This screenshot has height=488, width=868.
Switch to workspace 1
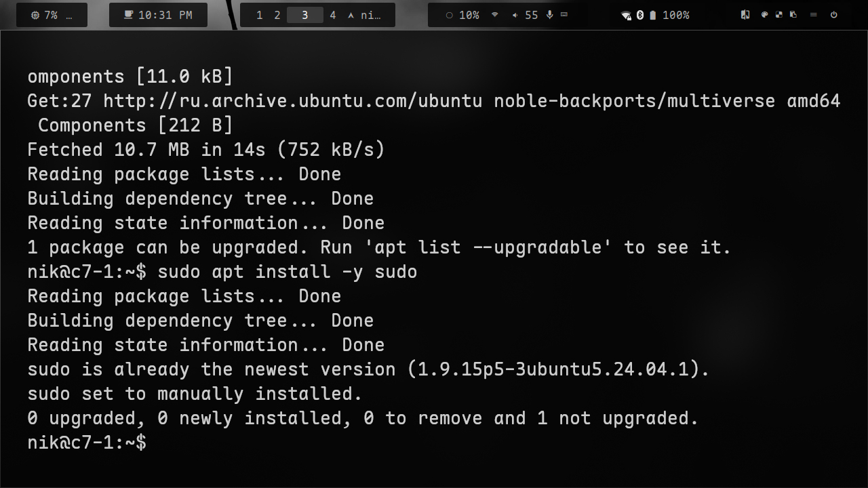259,15
